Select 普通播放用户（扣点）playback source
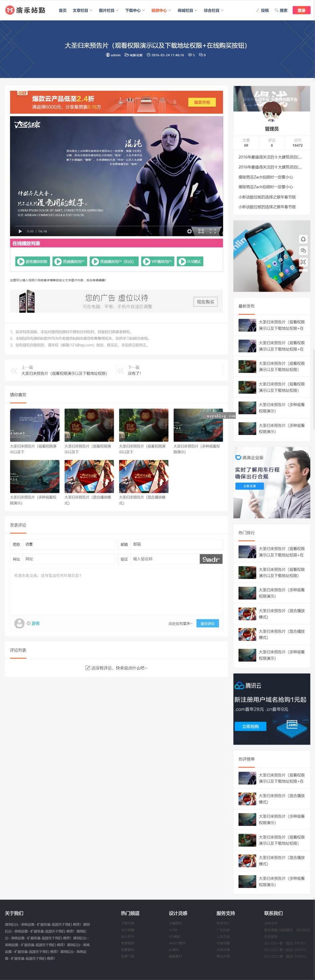The image size is (315, 980). pyautogui.click(x=114, y=261)
